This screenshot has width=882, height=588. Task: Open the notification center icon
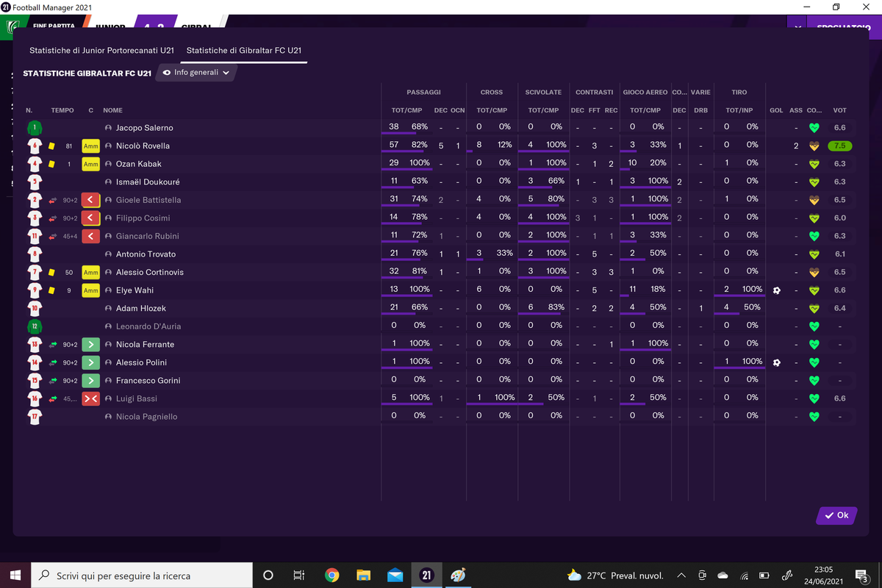[862, 576]
